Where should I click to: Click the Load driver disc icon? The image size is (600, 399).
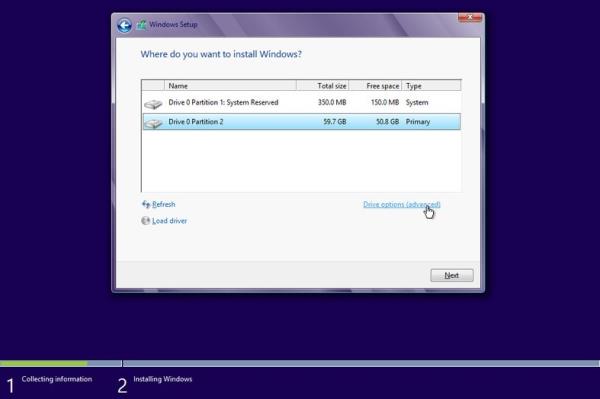point(145,221)
